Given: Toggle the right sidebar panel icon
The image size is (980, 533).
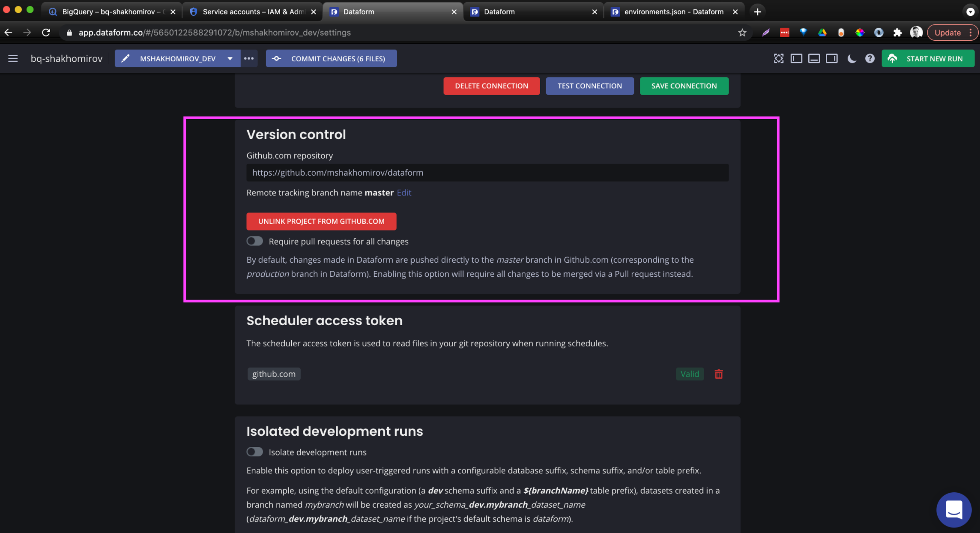Looking at the screenshot, I should [831, 59].
